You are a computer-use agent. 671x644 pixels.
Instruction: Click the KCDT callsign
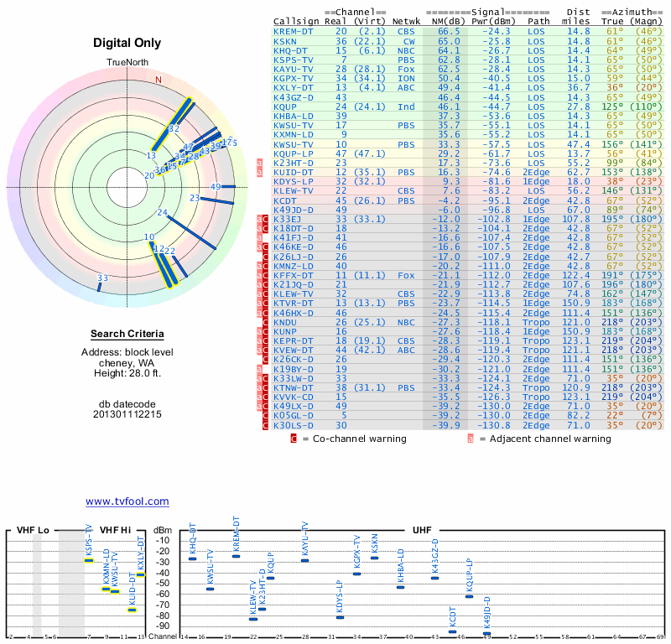284,200
